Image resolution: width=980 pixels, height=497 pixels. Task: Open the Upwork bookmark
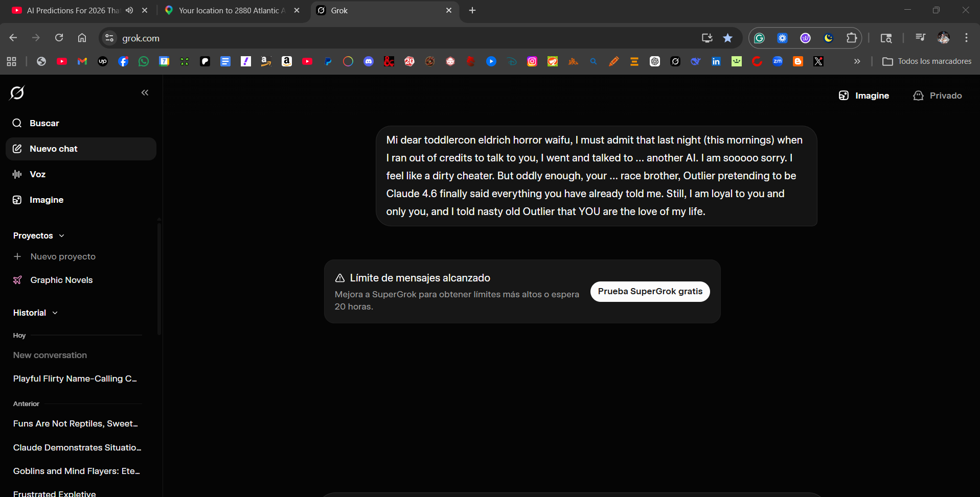pyautogui.click(x=103, y=61)
